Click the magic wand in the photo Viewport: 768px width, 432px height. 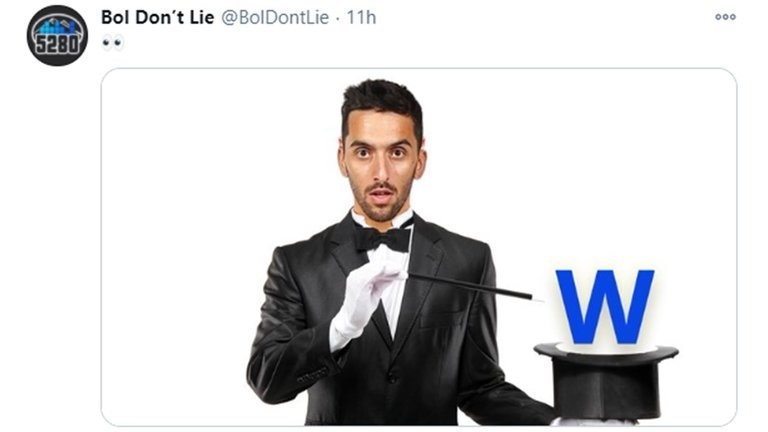click(x=470, y=286)
